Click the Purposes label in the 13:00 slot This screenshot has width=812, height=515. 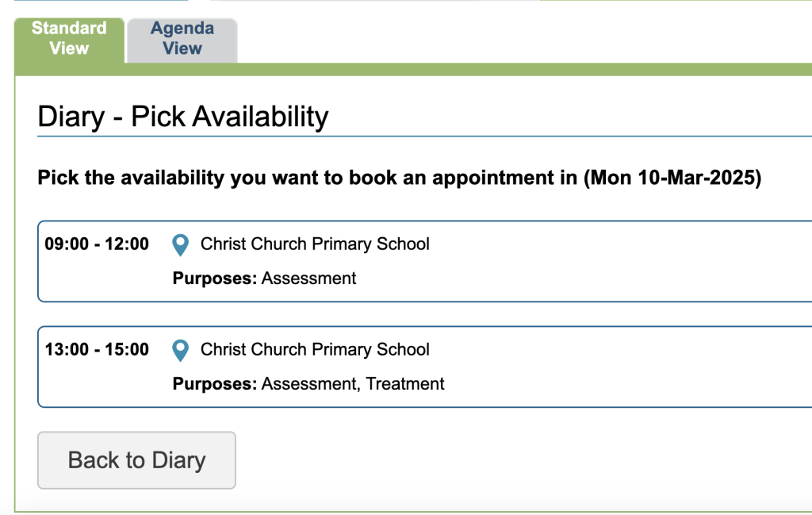pyautogui.click(x=214, y=384)
